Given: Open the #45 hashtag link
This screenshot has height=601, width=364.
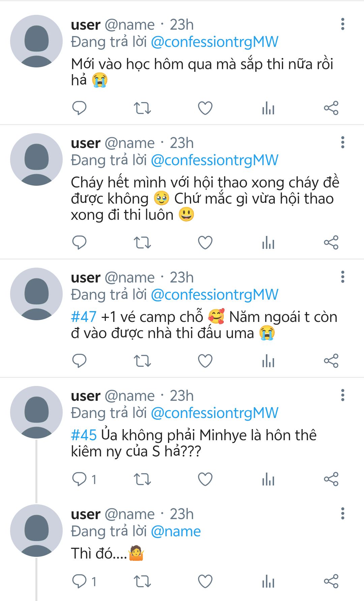Looking at the screenshot, I should tap(84, 435).
